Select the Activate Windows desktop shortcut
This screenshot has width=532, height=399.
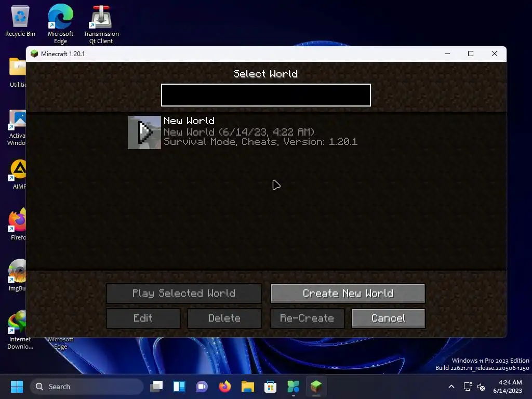tap(17, 128)
